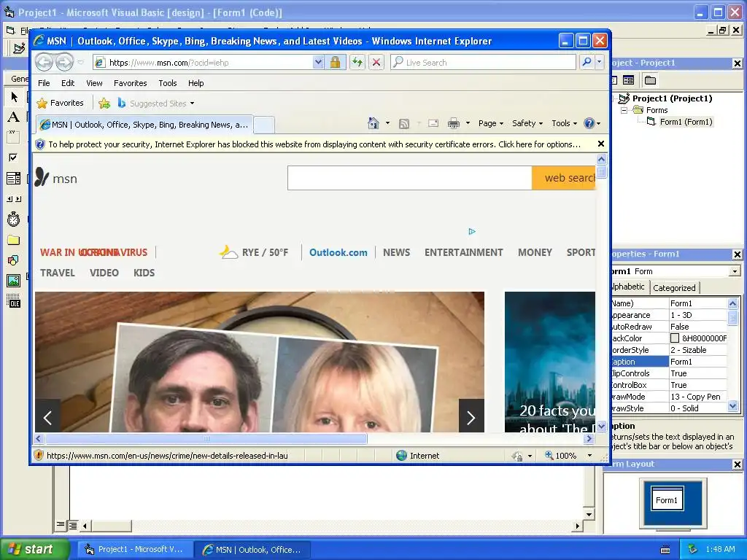Select the Label tool in VB toolbox
The height and width of the screenshot is (560, 747).
[13, 117]
